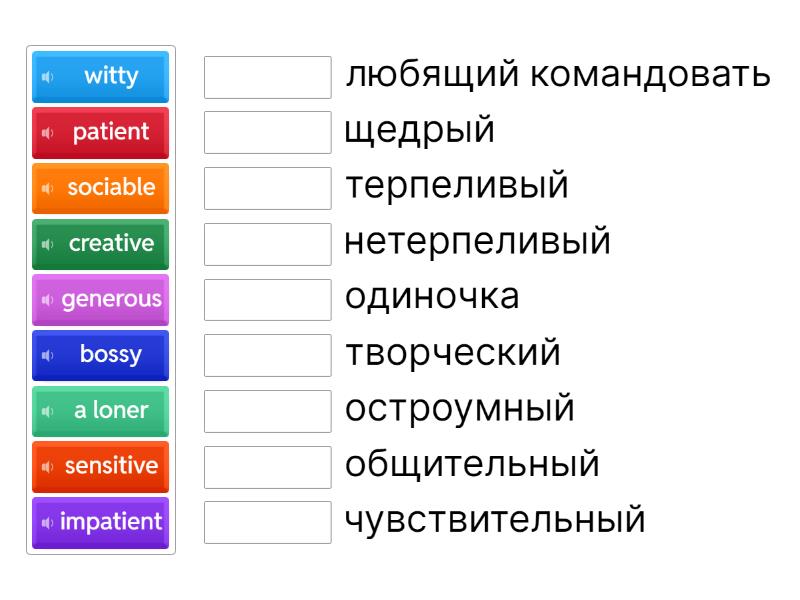800x600 pixels.
Task: Select the answer slot next to чувствительный
Action: (267, 522)
